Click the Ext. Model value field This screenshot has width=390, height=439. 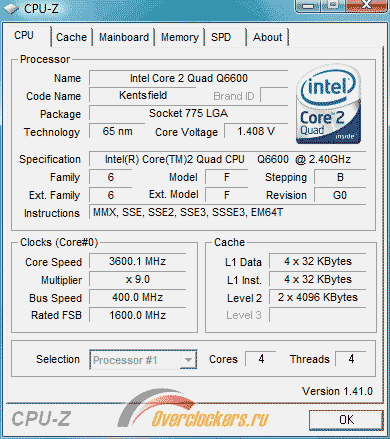(x=227, y=195)
